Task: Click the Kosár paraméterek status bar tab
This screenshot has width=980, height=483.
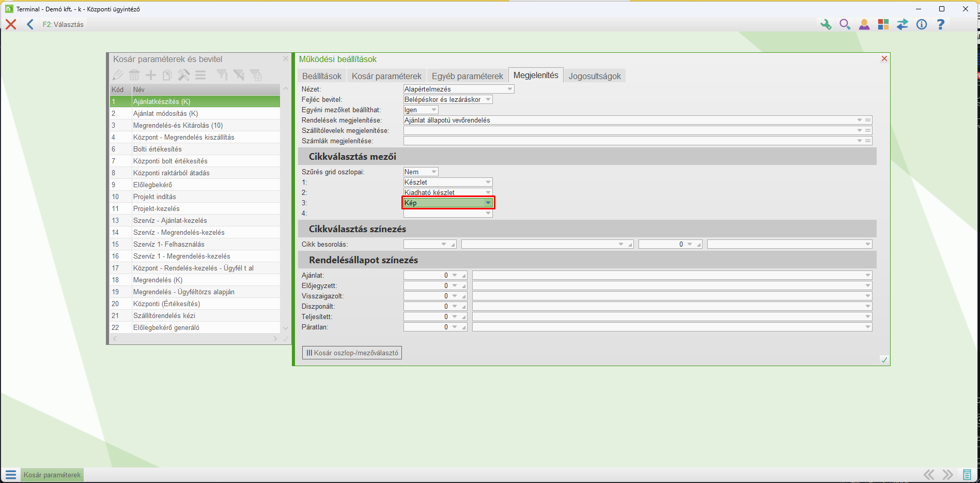Action: click(52, 475)
